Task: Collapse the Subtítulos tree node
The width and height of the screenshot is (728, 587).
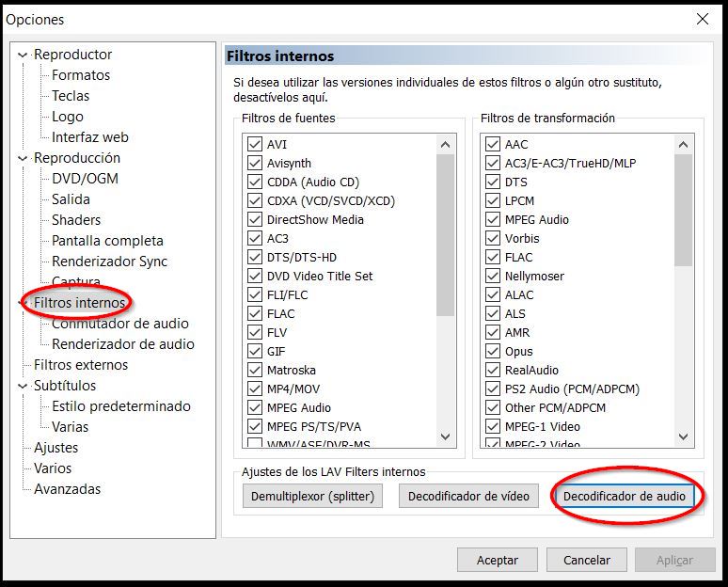Action: point(22,386)
